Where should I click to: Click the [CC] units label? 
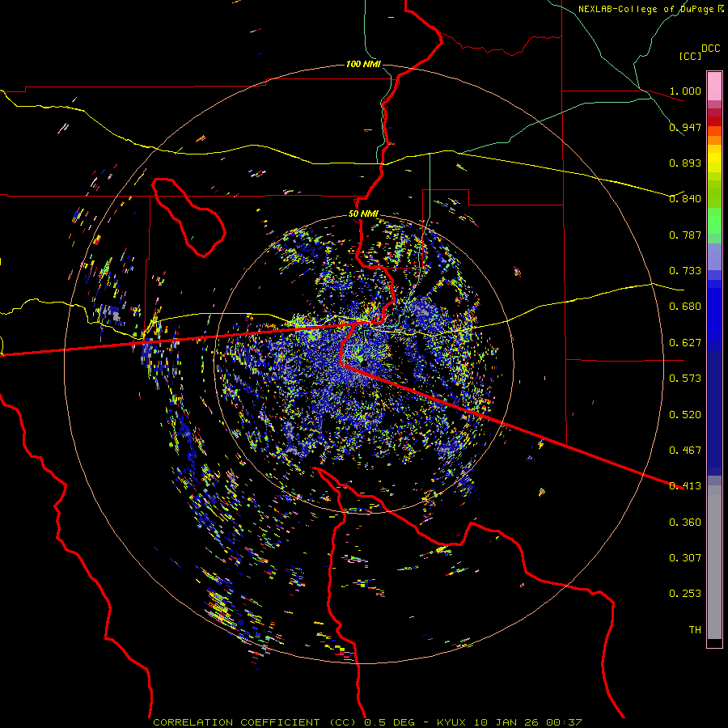(690, 56)
